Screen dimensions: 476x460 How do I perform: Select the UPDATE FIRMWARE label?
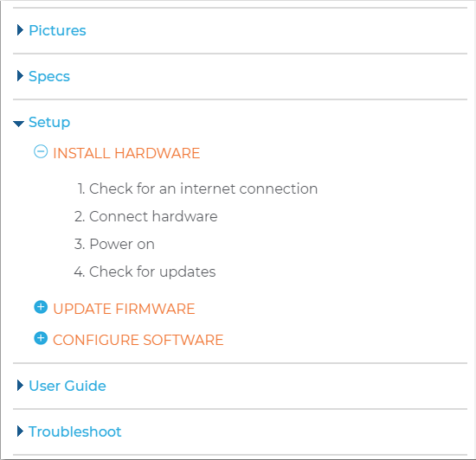click(x=124, y=309)
